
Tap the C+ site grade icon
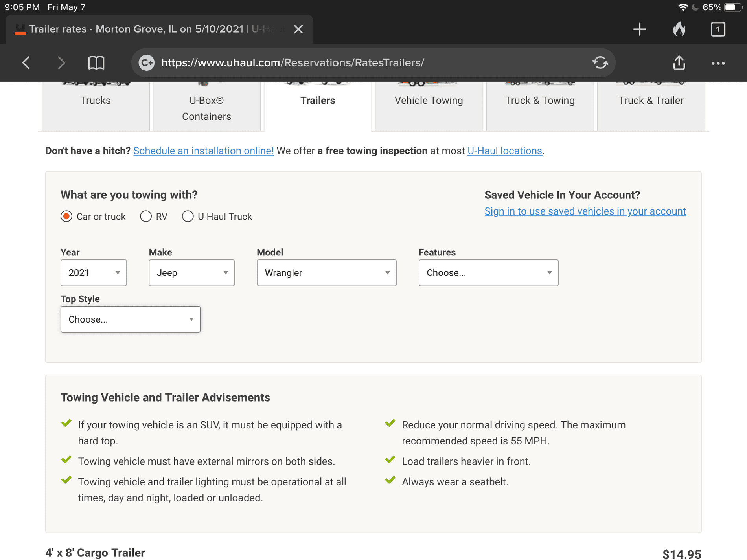pyautogui.click(x=147, y=63)
